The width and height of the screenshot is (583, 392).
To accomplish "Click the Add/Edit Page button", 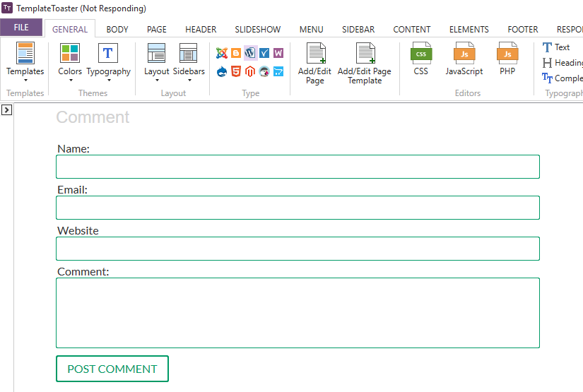I will 315,64.
